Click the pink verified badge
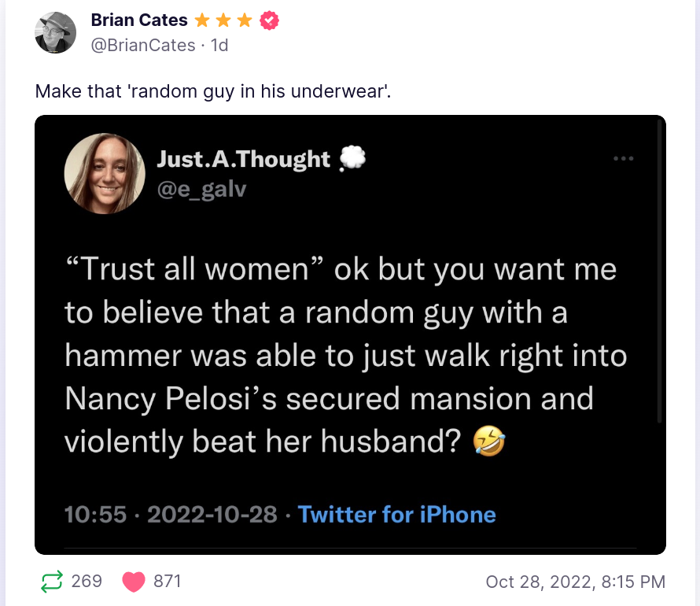The height and width of the screenshot is (606, 700). pos(270,20)
